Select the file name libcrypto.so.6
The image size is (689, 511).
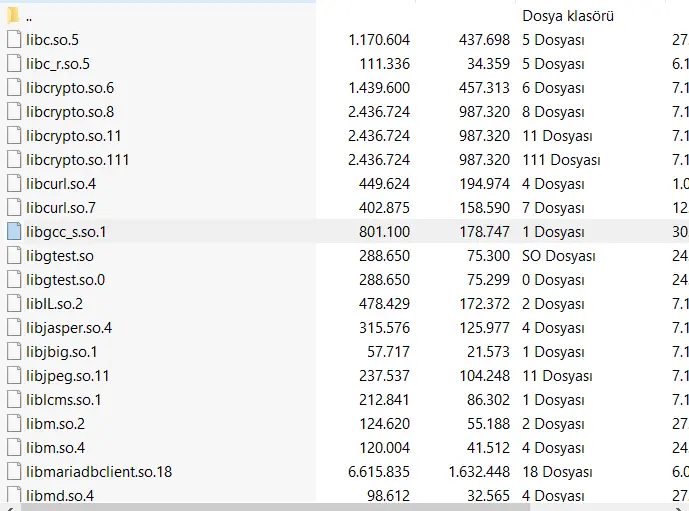pyautogui.click(x=70, y=88)
